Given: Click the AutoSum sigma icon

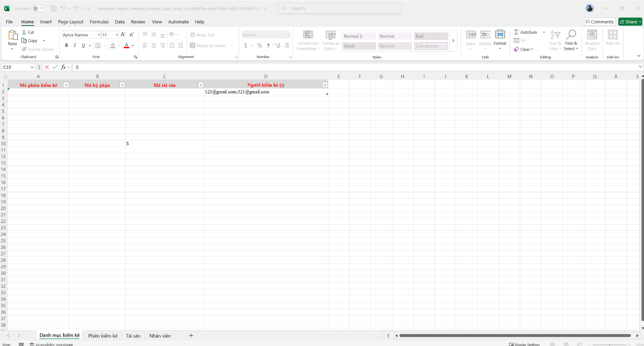Looking at the screenshot, I should (516, 32).
